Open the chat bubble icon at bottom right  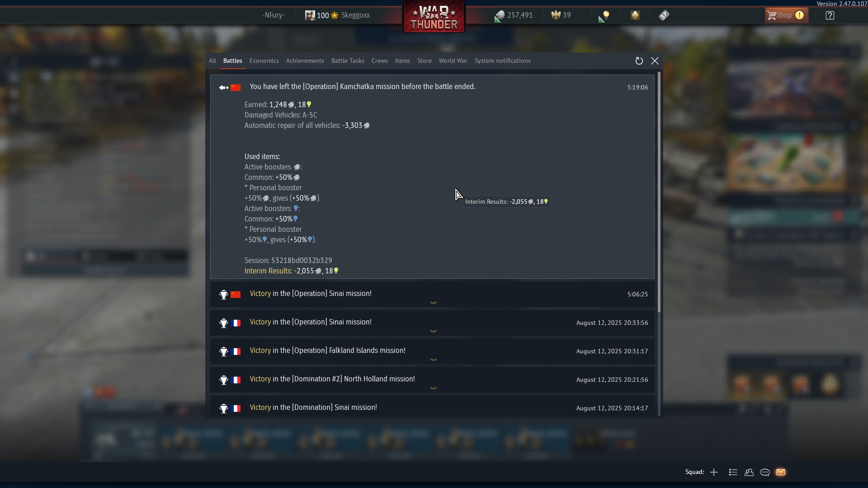point(765,472)
